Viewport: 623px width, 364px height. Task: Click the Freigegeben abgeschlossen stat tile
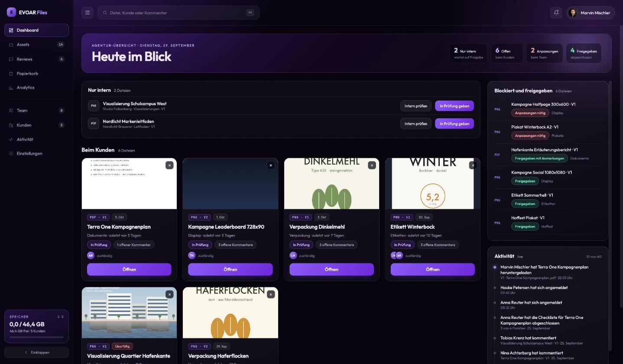coord(584,53)
